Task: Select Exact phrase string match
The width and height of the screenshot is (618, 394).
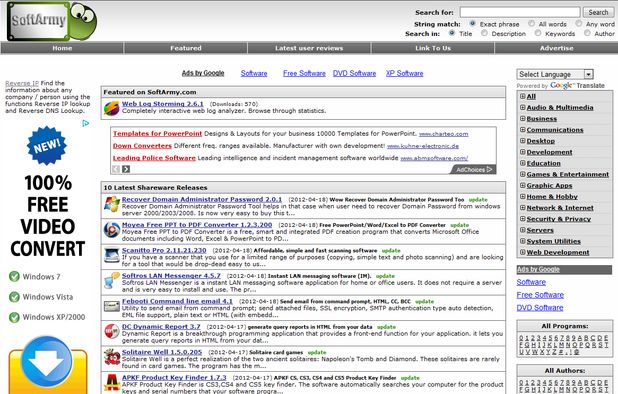Action: pyautogui.click(x=472, y=24)
